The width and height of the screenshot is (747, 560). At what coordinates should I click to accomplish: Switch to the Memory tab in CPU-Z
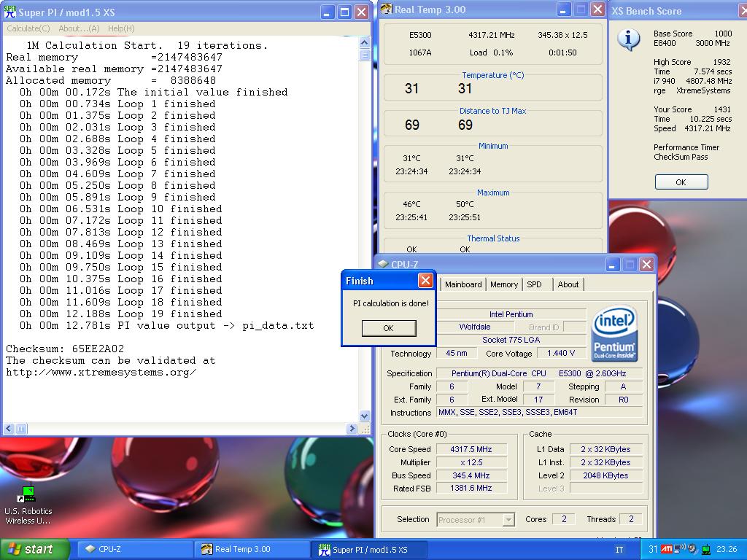(503, 284)
